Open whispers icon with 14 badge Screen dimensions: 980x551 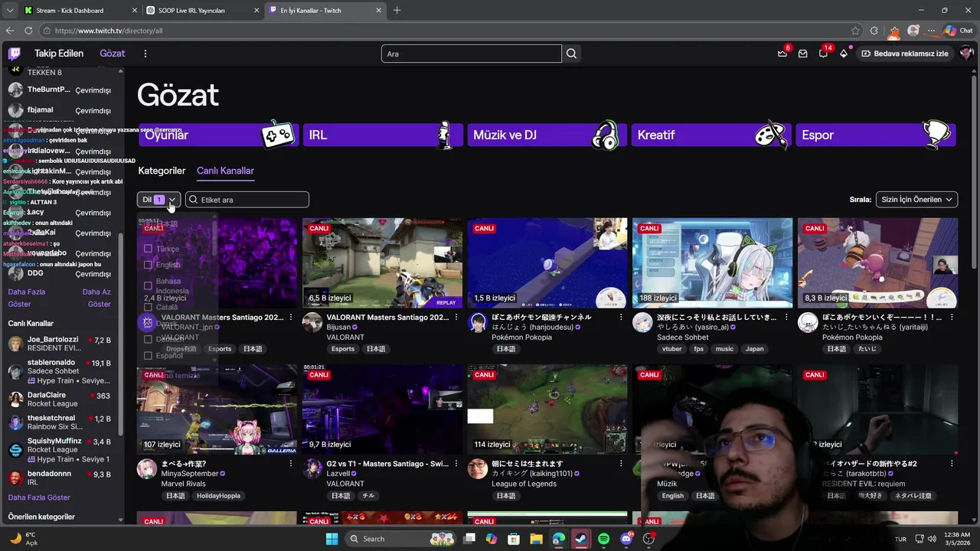823,54
